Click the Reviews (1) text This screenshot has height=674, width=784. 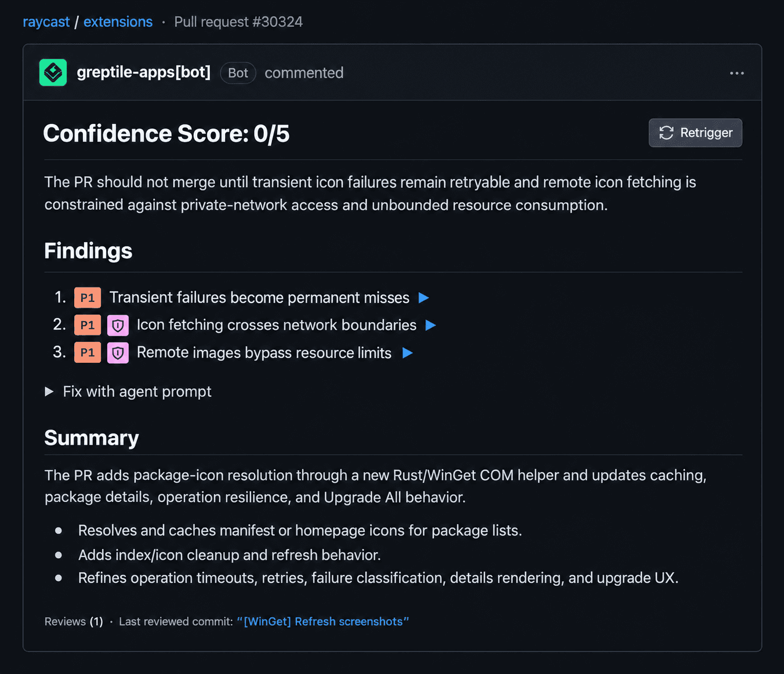(x=74, y=621)
